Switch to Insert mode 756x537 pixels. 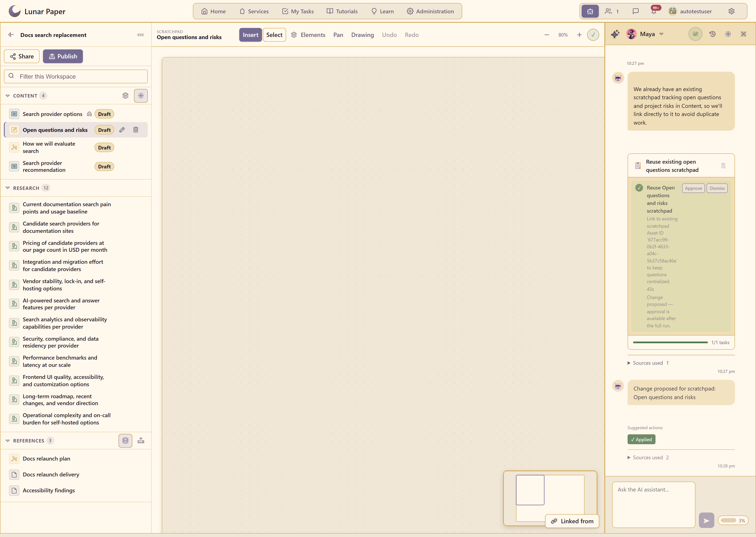click(251, 35)
